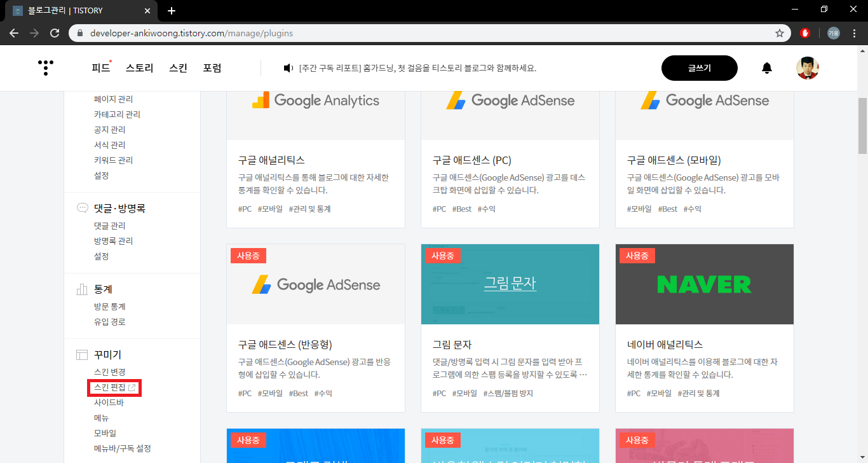Open the profile avatar menu
Viewport: 868px width, 463px height.
pos(808,68)
